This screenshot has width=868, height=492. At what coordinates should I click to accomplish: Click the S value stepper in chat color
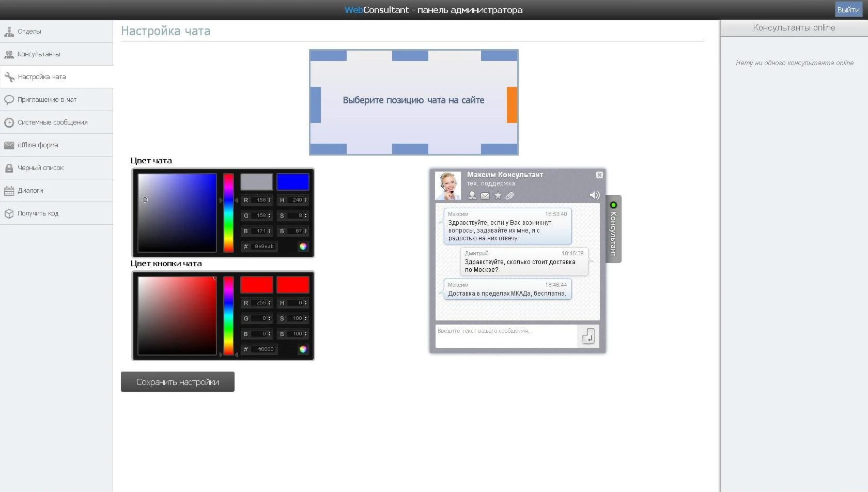tap(305, 216)
